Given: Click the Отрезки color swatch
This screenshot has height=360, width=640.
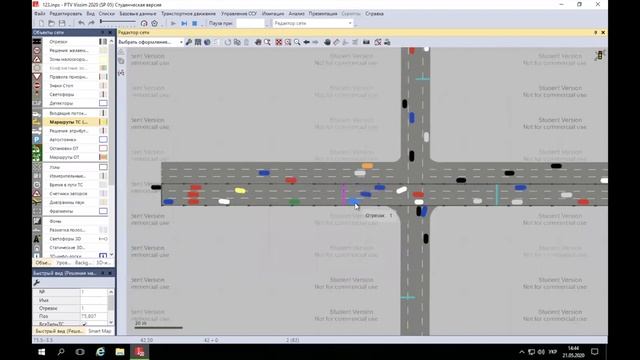Looking at the screenshot, I should tap(103, 42).
